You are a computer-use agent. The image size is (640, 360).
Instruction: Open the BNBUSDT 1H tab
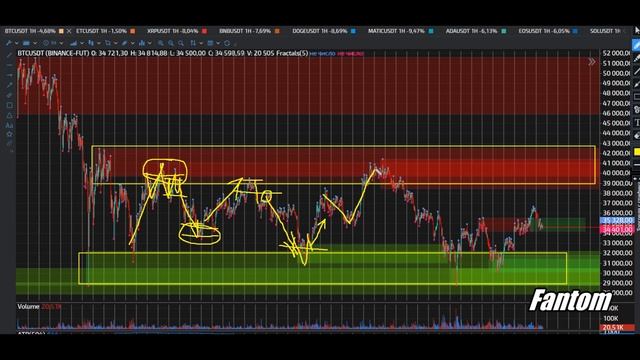pos(245,31)
